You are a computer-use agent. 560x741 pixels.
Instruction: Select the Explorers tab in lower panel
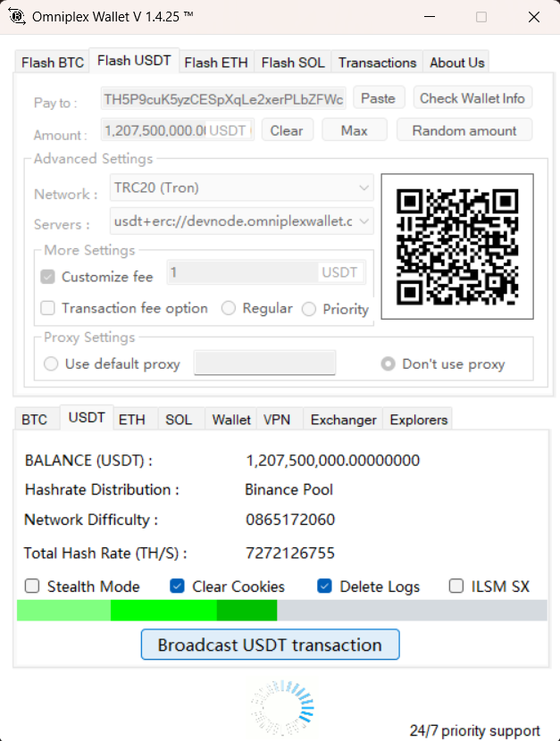tap(419, 420)
